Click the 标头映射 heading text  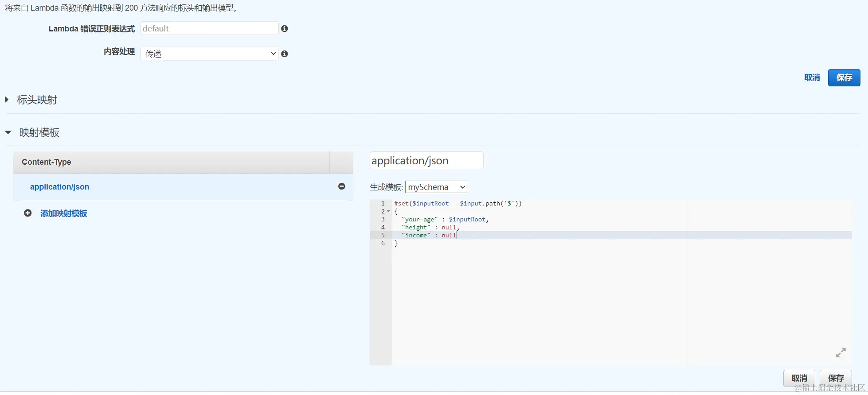click(x=37, y=100)
